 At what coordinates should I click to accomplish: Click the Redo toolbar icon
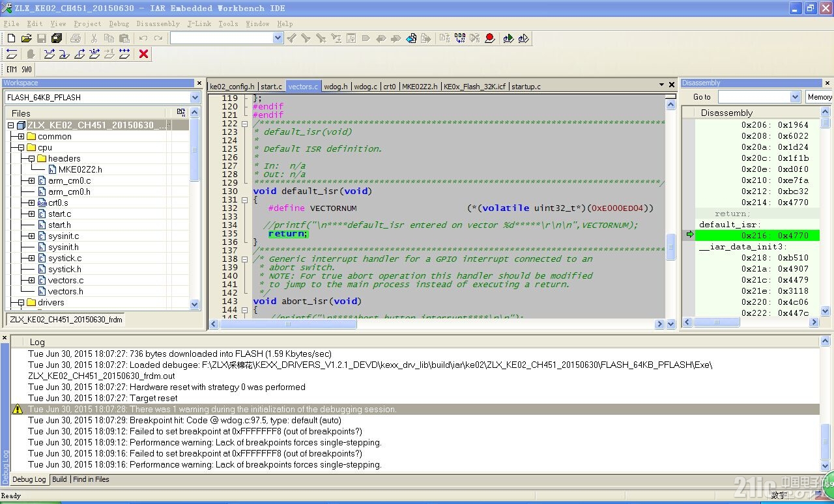[x=158, y=38]
